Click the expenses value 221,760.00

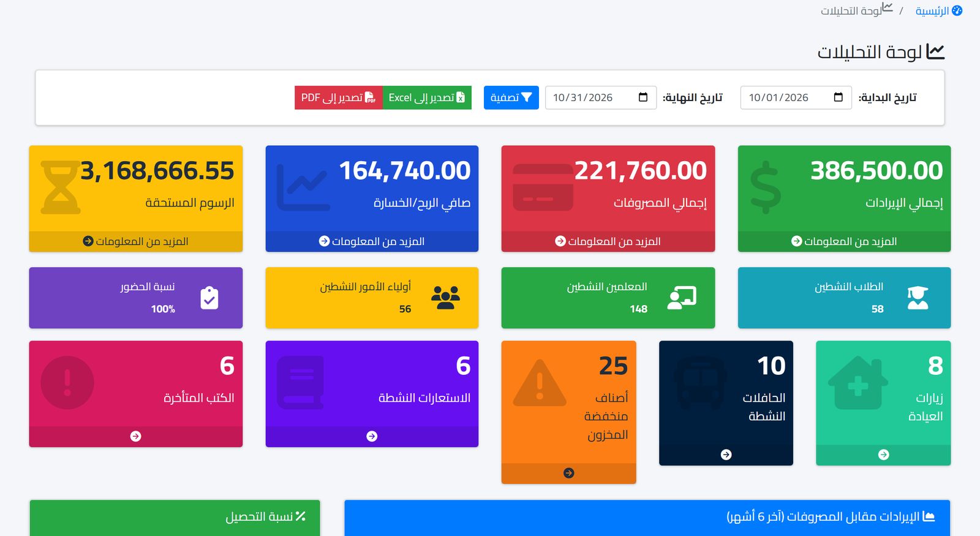tap(641, 171)
